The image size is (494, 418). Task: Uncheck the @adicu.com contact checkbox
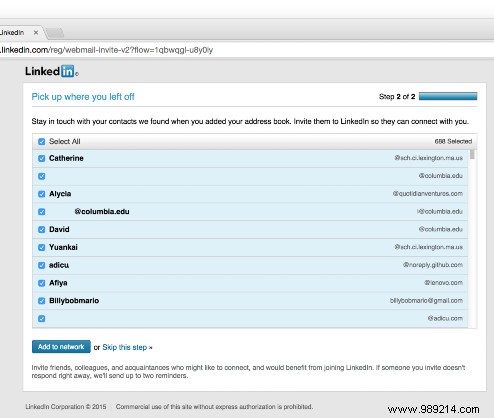click(x=41, y=319)
